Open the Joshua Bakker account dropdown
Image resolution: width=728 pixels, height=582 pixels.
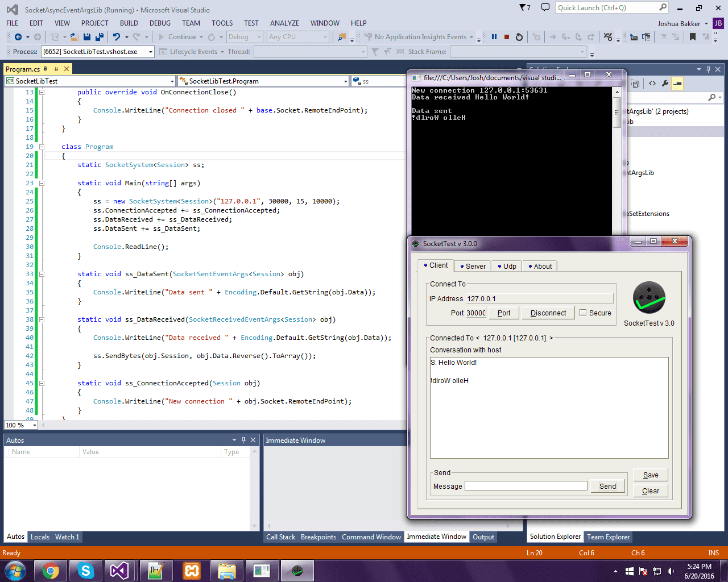[x=706, y=24]
